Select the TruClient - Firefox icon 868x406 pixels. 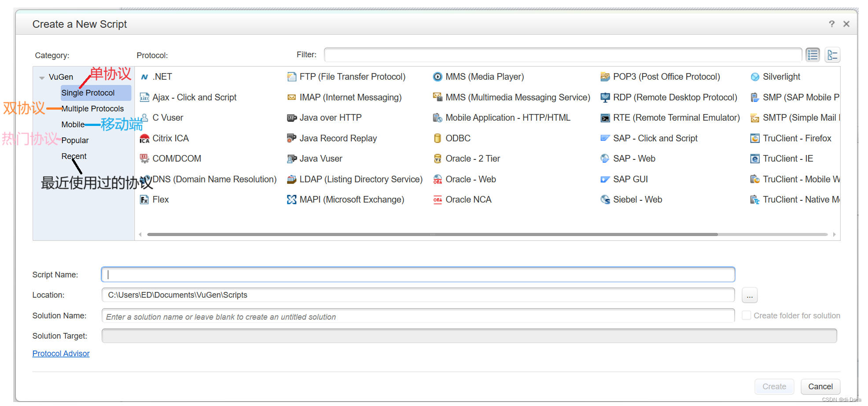[755, 138]
